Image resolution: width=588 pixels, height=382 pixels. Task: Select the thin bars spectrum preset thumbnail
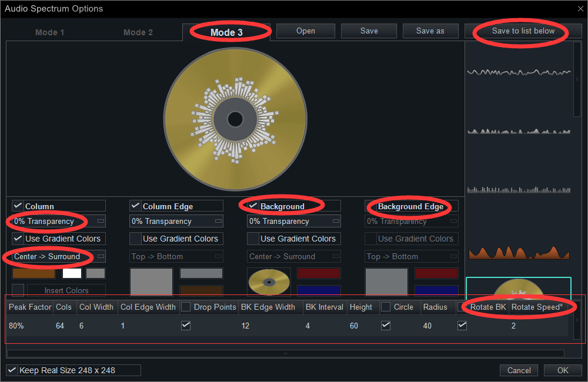pos(519,190)
